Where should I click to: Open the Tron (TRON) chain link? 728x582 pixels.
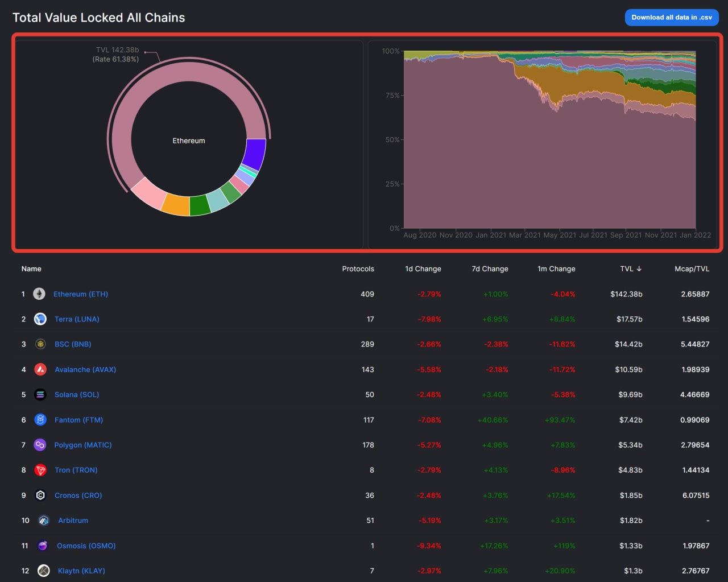(76, 470)
